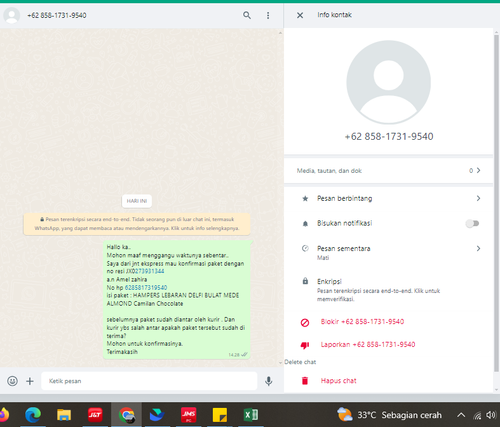Screen dimensions: 500x427
Task: Click the lock icon beside Enkripsi
Action: click(x=305, y=281)
